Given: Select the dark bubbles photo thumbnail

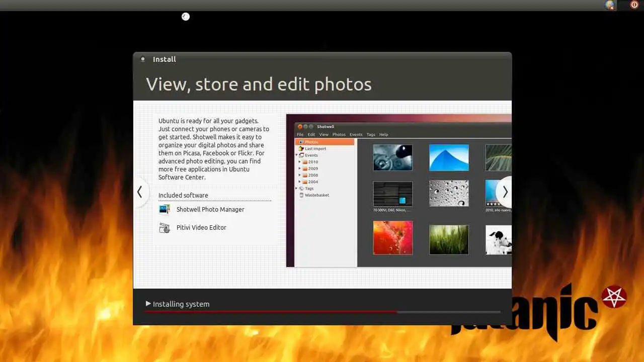Looking at the screenshot, I should click(x=393, y=157).
